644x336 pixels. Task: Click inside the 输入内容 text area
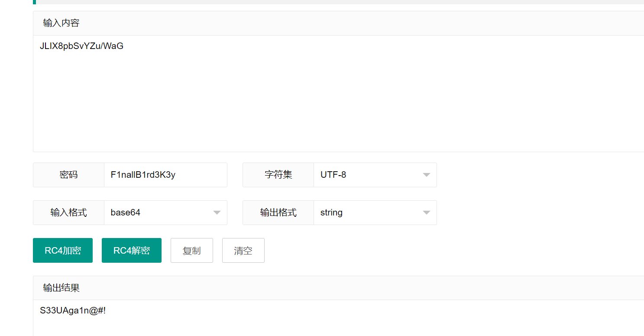(x=338, y=100)
